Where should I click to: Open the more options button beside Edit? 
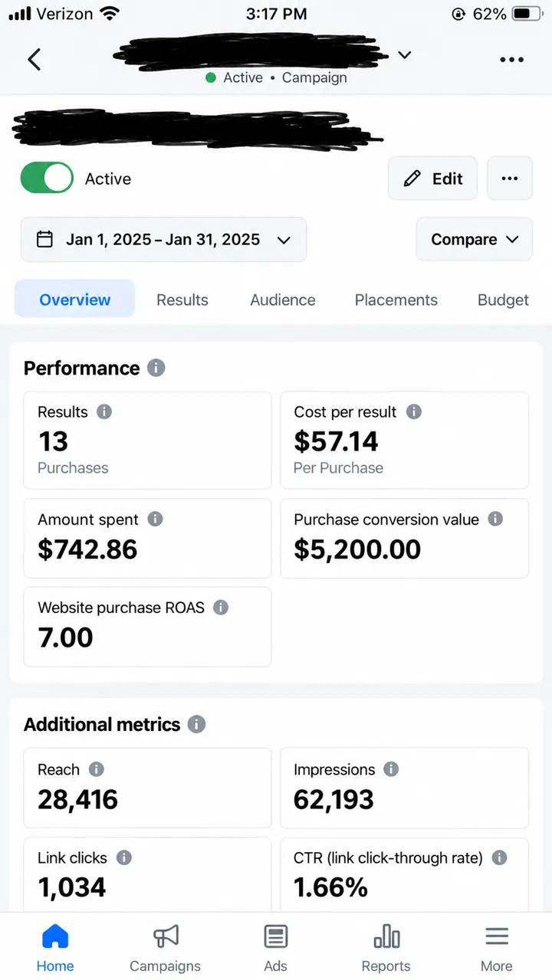click(510, 179)
